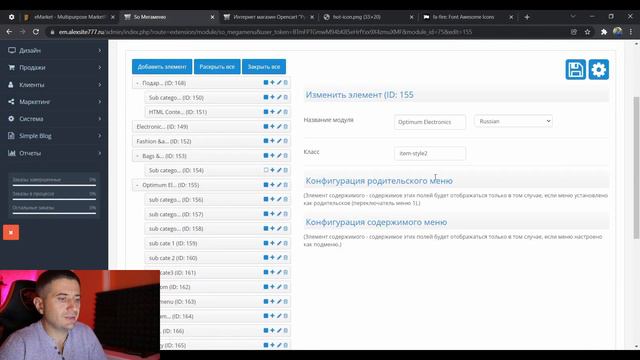Viewport: 640px width, 360px height.
Task: Edit Bags &... (ID: 153) with pencil icon
Action: click(x=279, y=156)
